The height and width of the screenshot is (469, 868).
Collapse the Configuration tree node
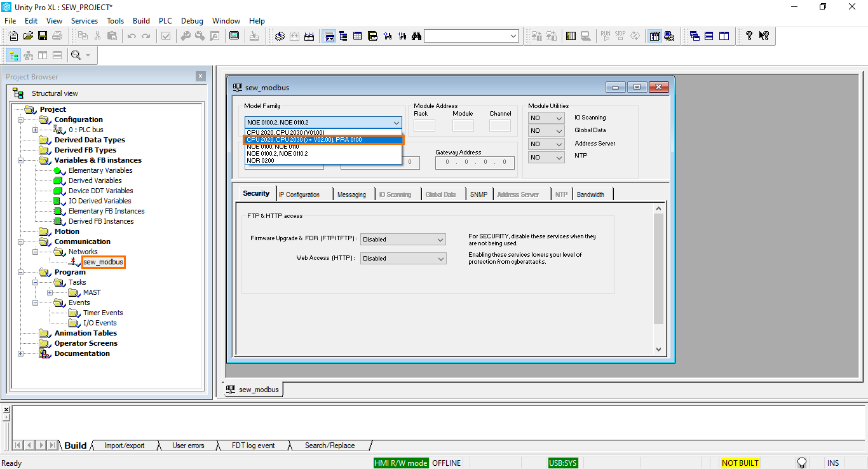pyautogui.click(x=21, y=119)
